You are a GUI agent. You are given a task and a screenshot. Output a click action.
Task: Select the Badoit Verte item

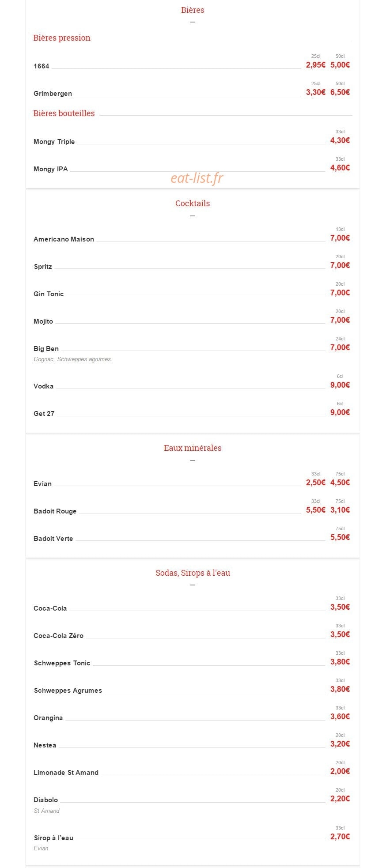pyautogui.click(x=53, y=539)
